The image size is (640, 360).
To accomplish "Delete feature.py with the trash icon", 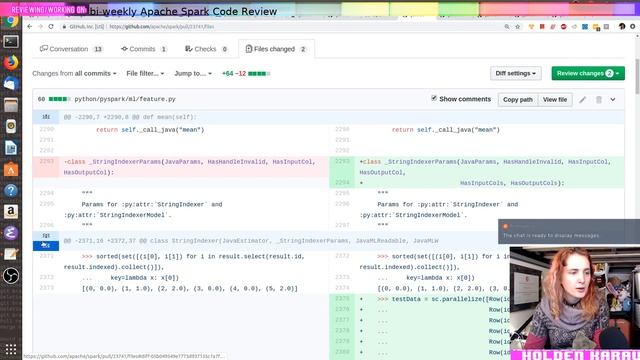I will click(599, 100).
